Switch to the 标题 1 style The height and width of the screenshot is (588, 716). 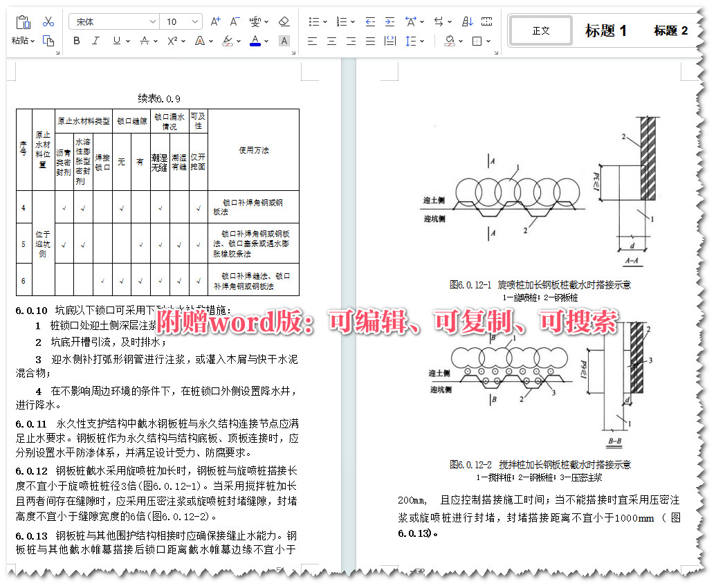point(604,30)
